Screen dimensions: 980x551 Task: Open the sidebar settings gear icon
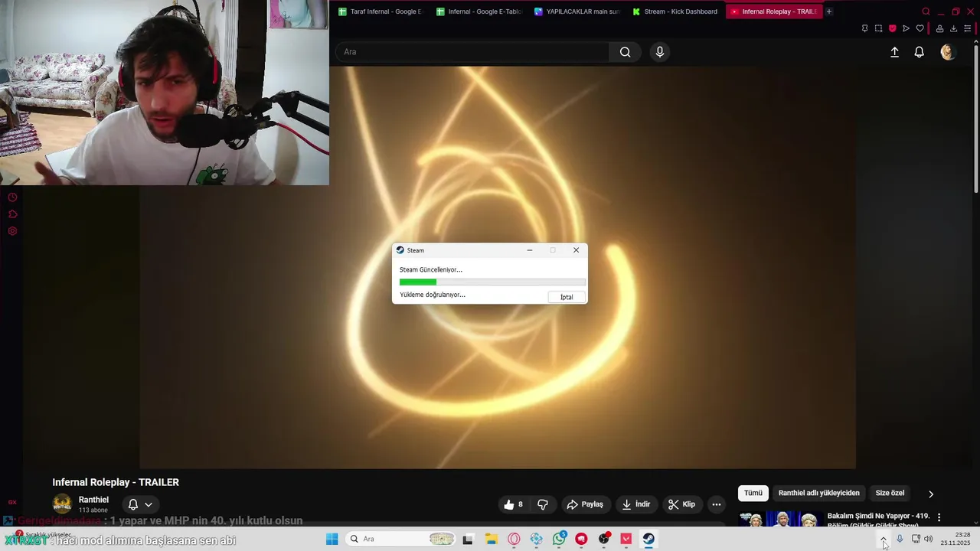click(12, 231)
